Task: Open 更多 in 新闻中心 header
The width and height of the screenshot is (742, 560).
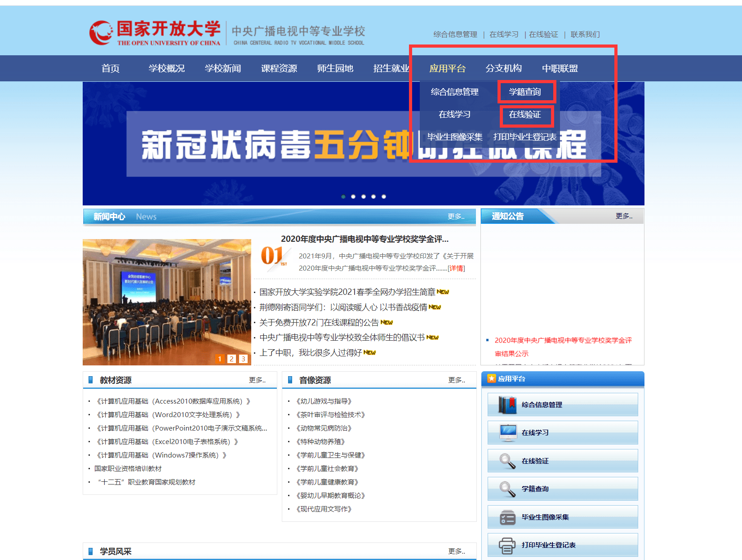Action: (x=456, y=216)
